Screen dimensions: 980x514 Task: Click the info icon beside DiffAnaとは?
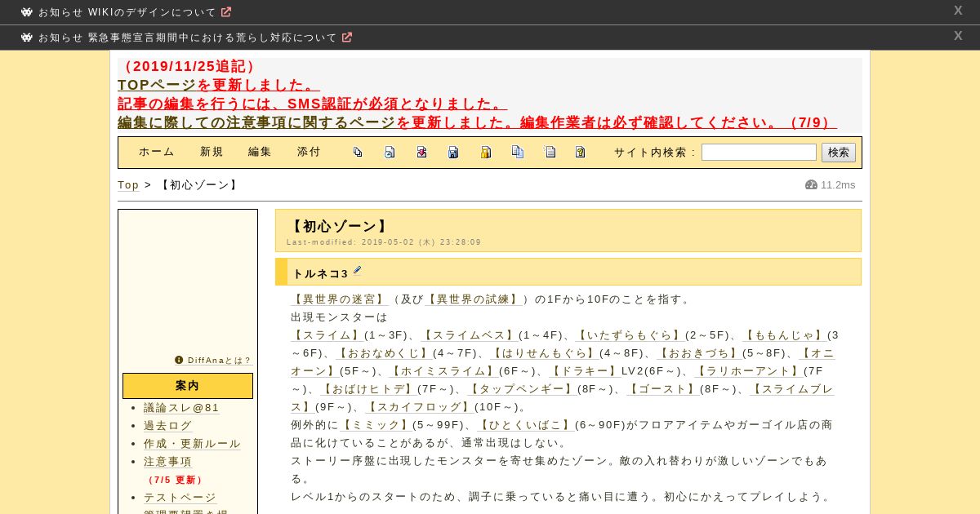coord(179,360)
